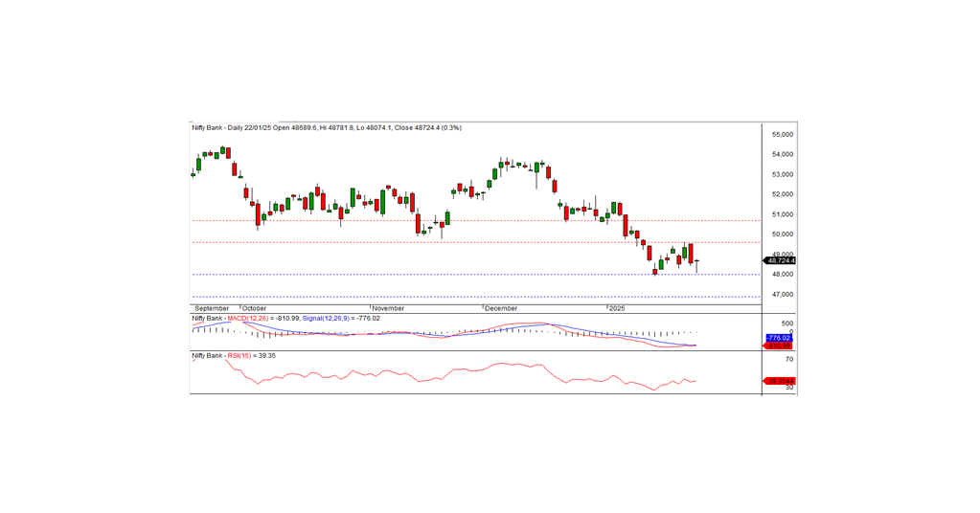The height and width of the screenshot is (513, 980).
Task: Click the '53,000' price axis label
Action: pyautogui.click(x=783, y=175)
